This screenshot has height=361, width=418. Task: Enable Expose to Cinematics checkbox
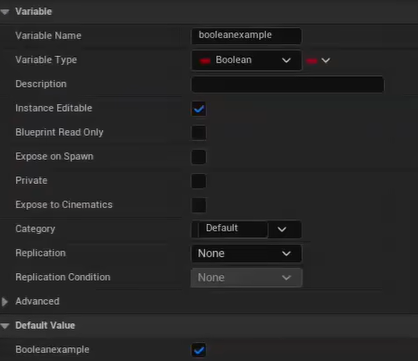[199, 205]
